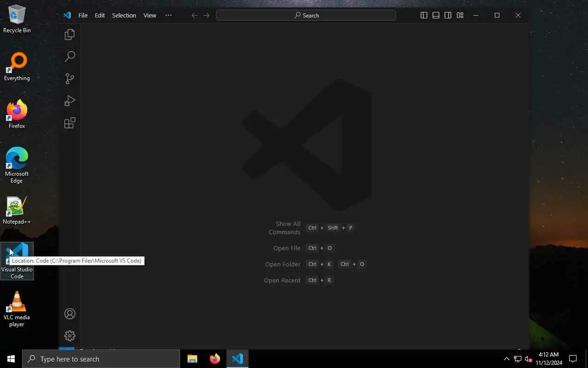588x368 pixels.
Task: Expand the overflow menu ellipsis
Action: click(x=169, y=15)
